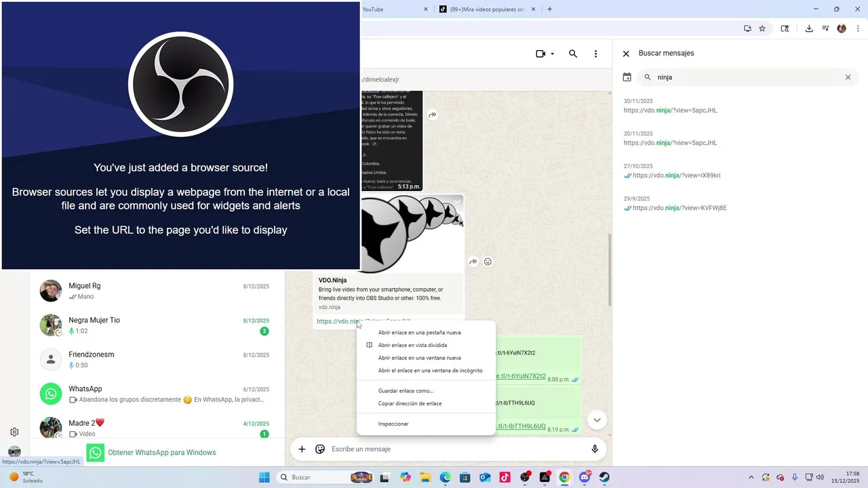
Task: Switch to the TikTok Mira videos populares tab
Action: coord(486,9)
